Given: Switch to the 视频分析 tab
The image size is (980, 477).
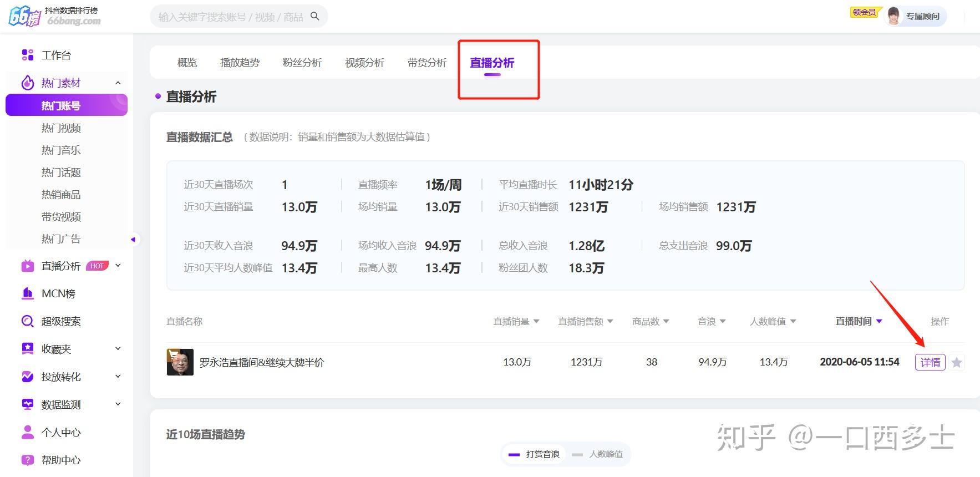Looking at the screenshot, I should pos(364,63).
